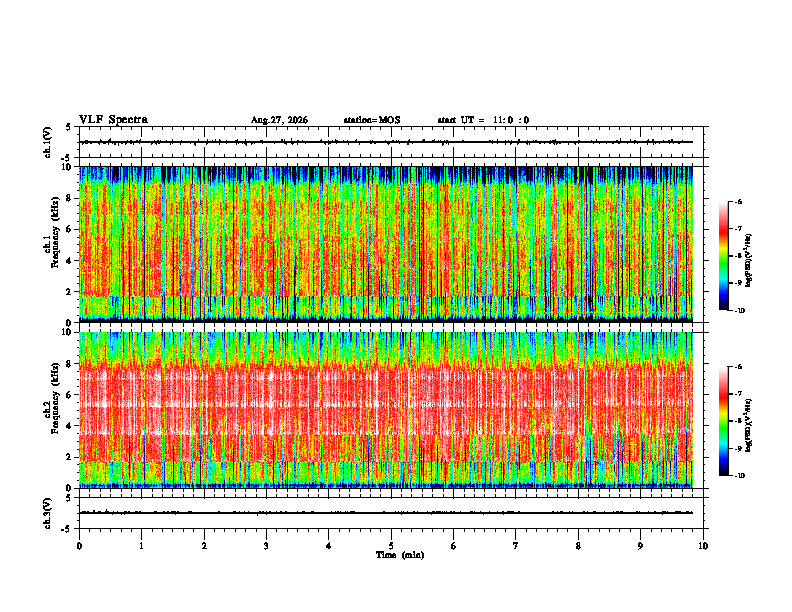Click the ch.1 spectrogram color scale bar

723,256
